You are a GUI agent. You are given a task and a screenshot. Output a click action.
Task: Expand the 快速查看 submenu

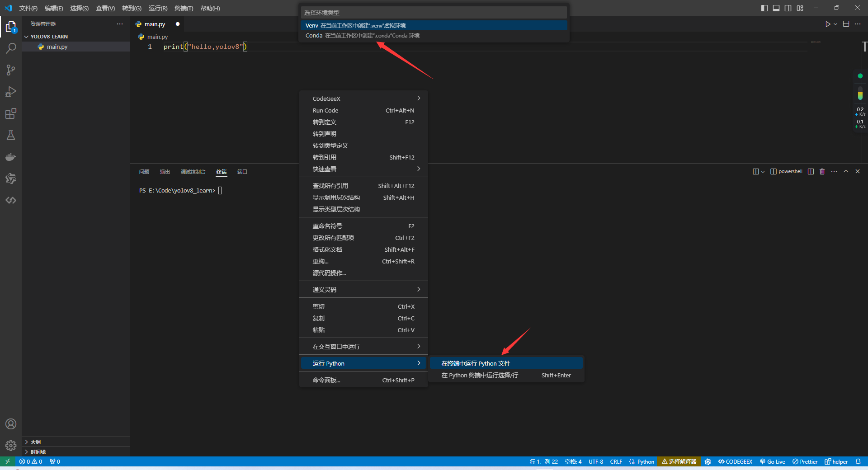tap(364, 169)
